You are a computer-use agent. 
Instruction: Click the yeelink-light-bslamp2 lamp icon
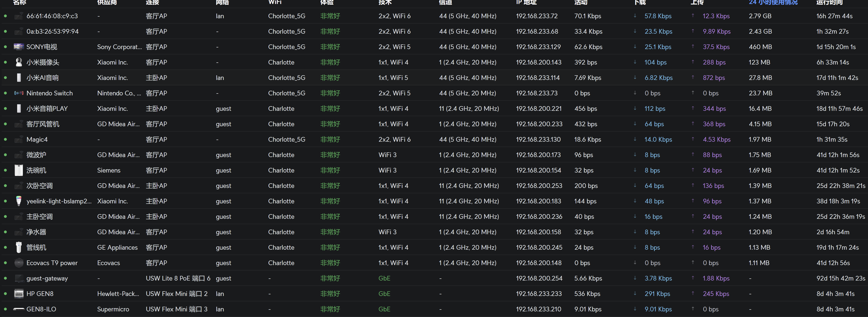tap(18, 201)
